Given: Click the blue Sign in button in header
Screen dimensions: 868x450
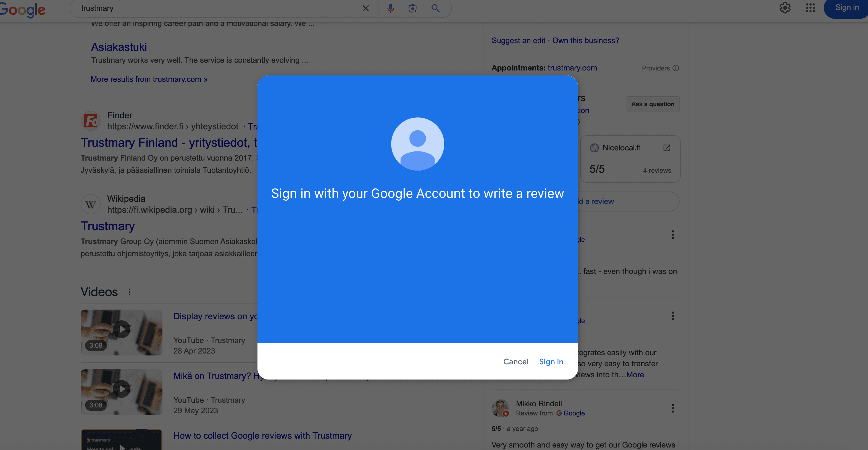Looking at the screenshot, I should click(x=846, y=8).
